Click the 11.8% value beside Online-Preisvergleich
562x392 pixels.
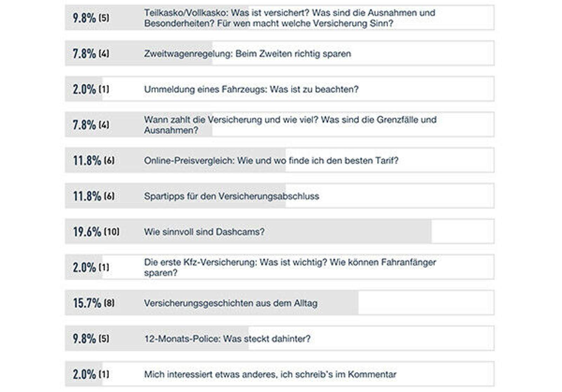[x=87, y=160]
